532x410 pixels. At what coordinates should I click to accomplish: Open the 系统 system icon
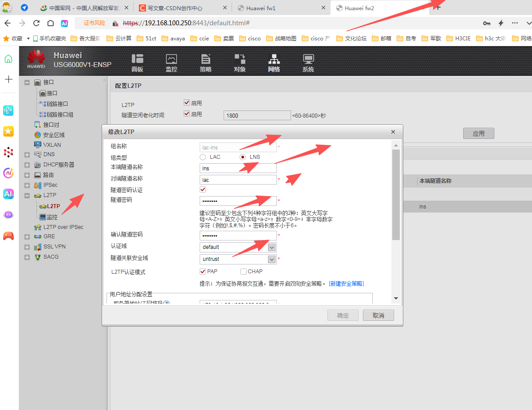click(x=308, y=63)
